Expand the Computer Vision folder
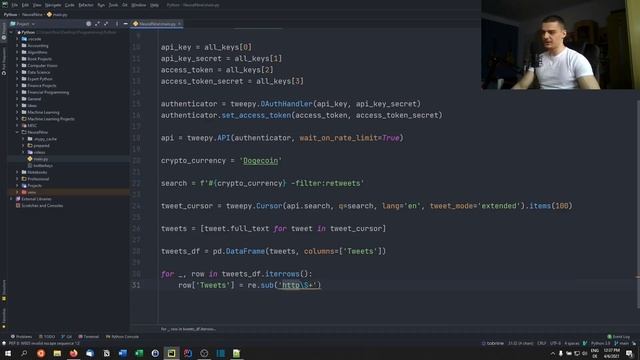This screenshot has width=640, height=360. point(18,65)
